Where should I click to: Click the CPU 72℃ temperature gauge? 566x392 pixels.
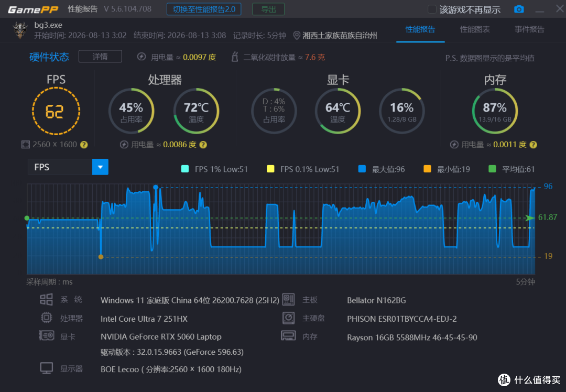pos(197,111)
